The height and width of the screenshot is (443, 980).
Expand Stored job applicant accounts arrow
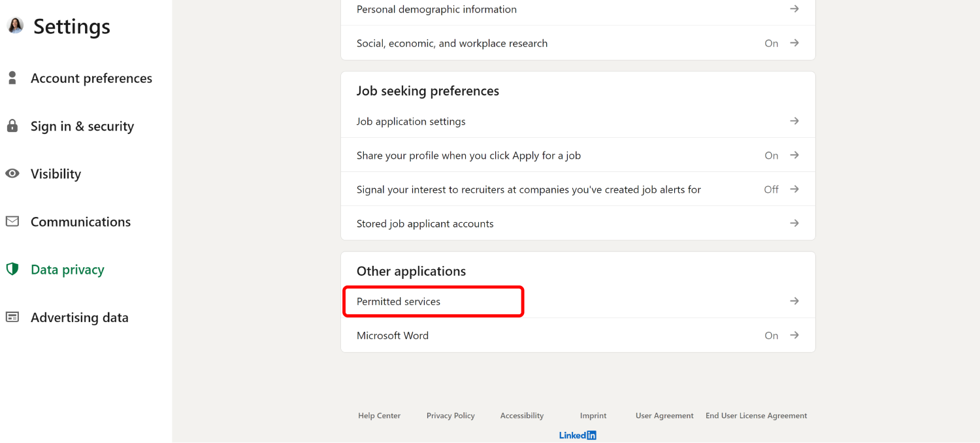[794, 223]
